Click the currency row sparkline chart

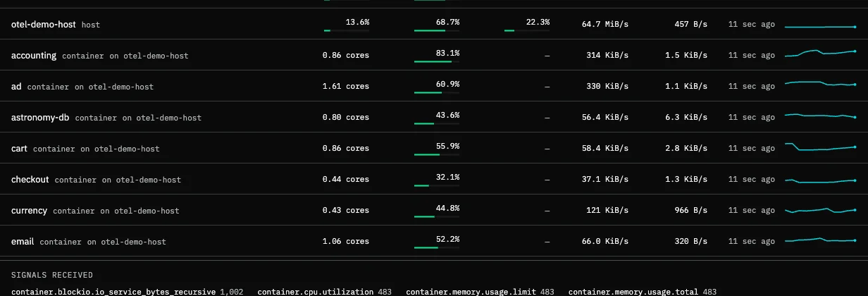coord(820,210)
